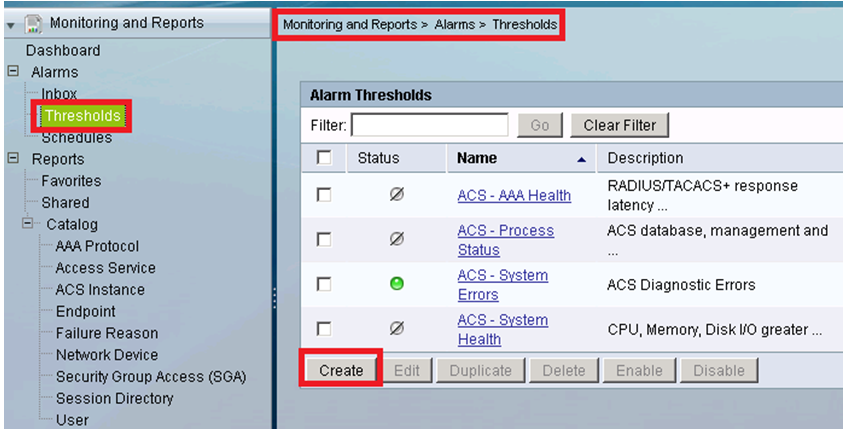
Task: Open the Network Device catalog
Action: pyautogui.click(x=107, y=355)
